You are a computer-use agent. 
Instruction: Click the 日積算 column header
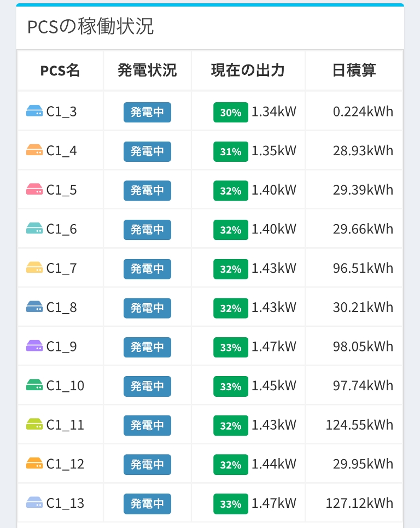pyautogui.click(x=354, y=71)
